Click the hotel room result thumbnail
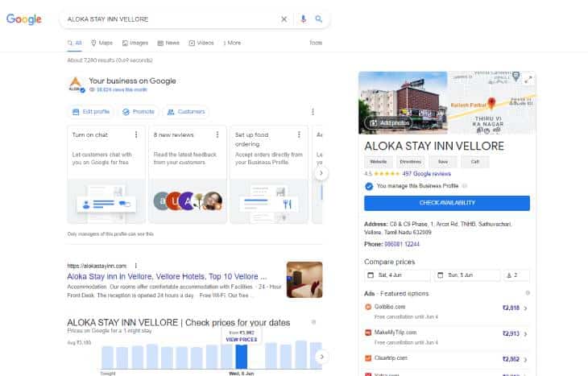 [304, 279]
